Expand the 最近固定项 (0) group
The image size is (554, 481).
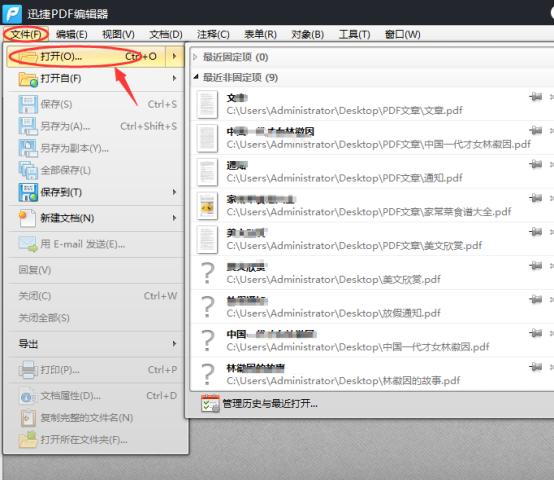click(x=195, y=57)
